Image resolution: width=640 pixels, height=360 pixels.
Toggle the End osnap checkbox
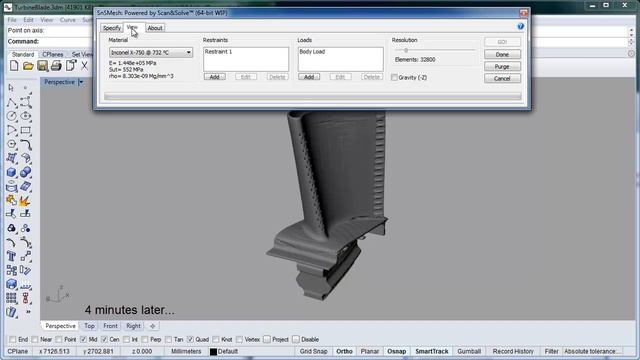click(x=13, y=340)
